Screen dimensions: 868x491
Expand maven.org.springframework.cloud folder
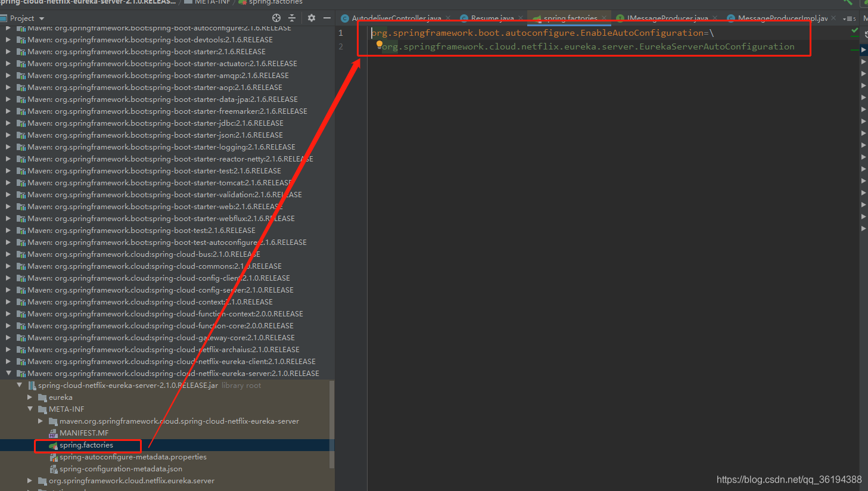pos(41,421)
